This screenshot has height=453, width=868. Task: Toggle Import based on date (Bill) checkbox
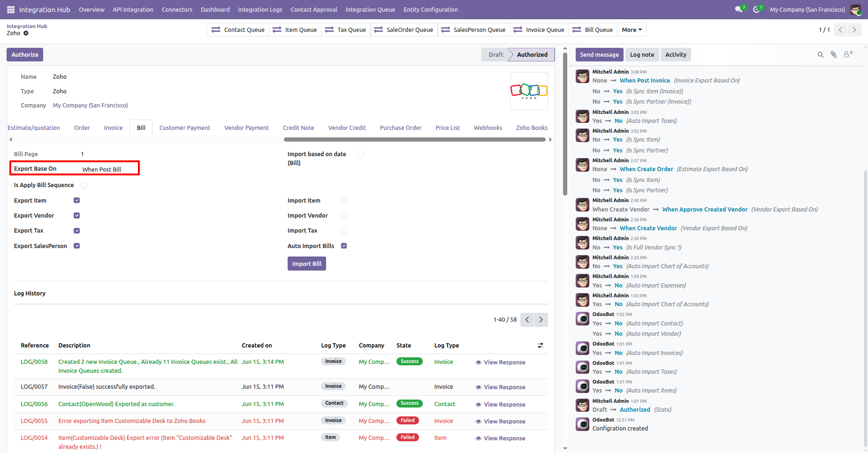(x=360, y=154)
